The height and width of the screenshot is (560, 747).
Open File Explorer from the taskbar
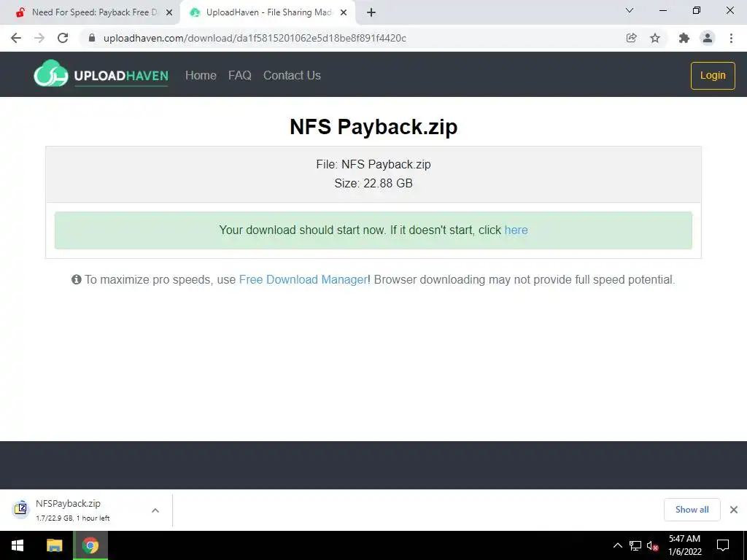(x=54, y=545)
